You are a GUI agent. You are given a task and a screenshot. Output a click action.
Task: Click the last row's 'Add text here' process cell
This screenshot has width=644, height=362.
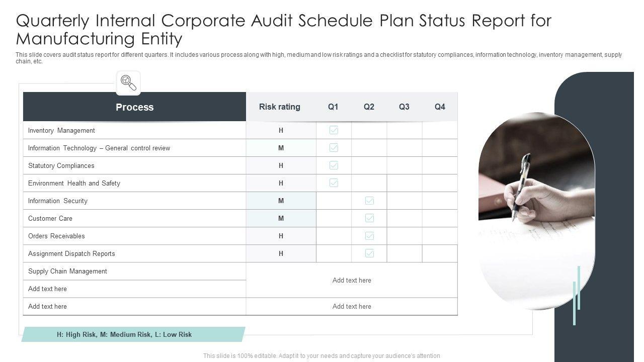[x=47, y=307]
